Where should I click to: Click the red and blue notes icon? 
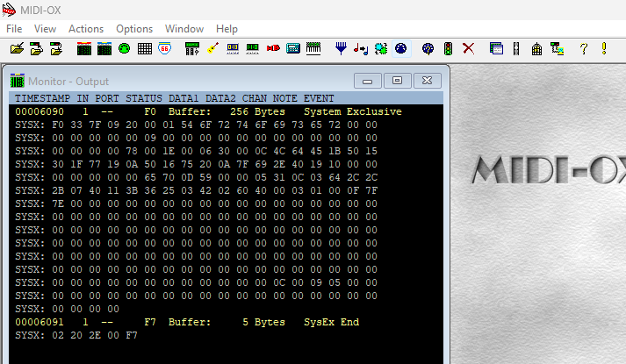[x=360, y=49]
